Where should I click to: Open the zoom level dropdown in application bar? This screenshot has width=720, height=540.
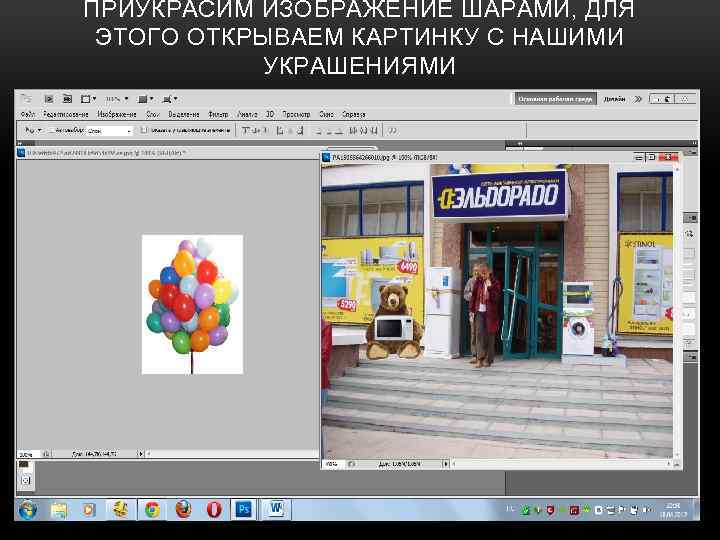(x=117, y=99)
